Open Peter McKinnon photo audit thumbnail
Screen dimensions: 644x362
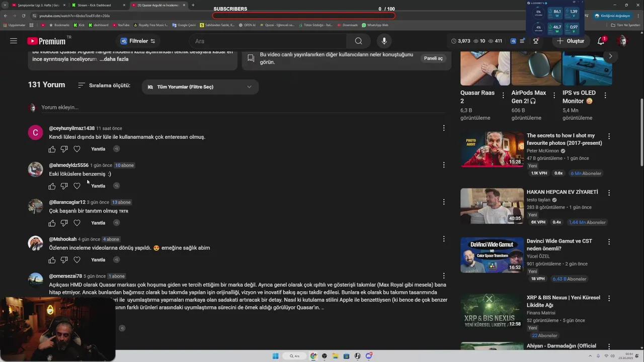pos(492,149)
